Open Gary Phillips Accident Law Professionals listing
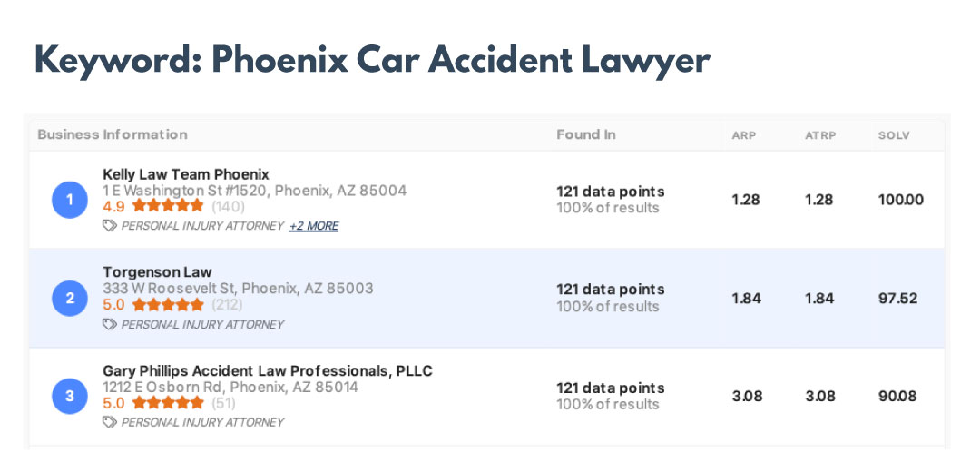 pos(268,370)
